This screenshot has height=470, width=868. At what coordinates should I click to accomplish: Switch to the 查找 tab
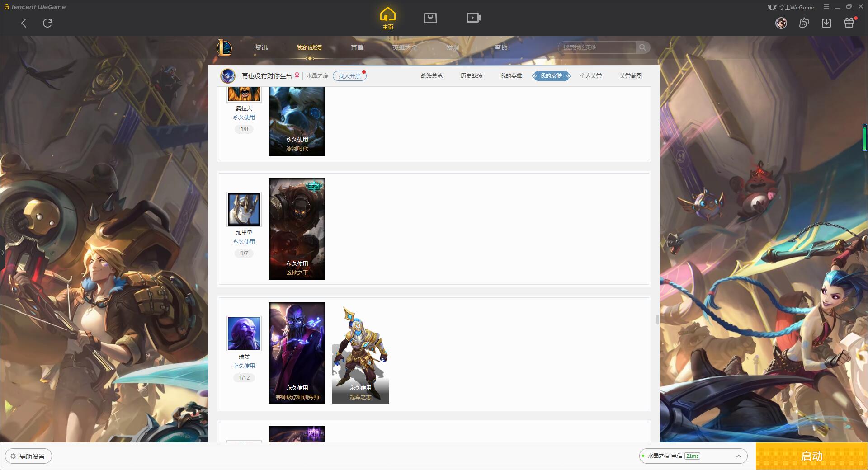(501, 47)
